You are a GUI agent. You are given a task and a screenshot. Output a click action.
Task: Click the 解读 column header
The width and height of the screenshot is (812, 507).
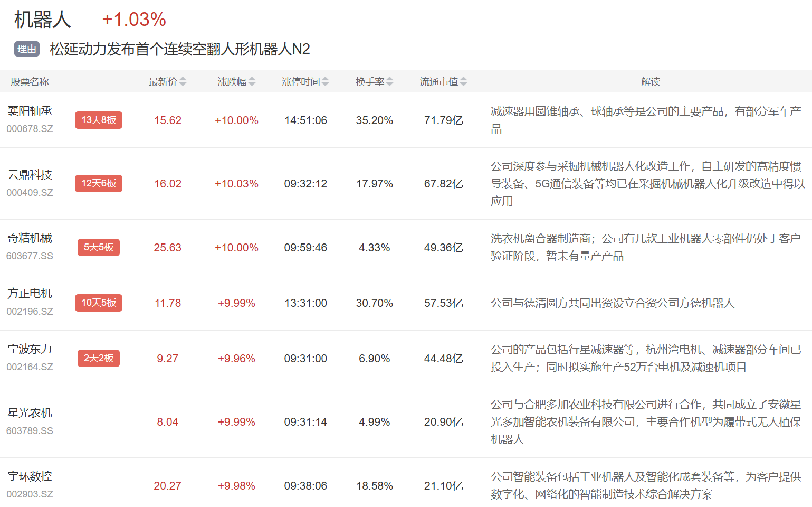(651, 82)
